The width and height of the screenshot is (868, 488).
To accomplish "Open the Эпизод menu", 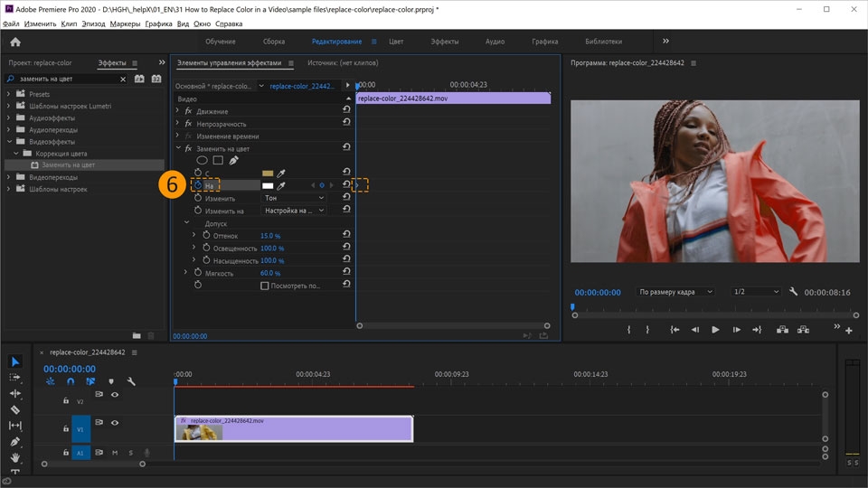I will tap(94, 23).
